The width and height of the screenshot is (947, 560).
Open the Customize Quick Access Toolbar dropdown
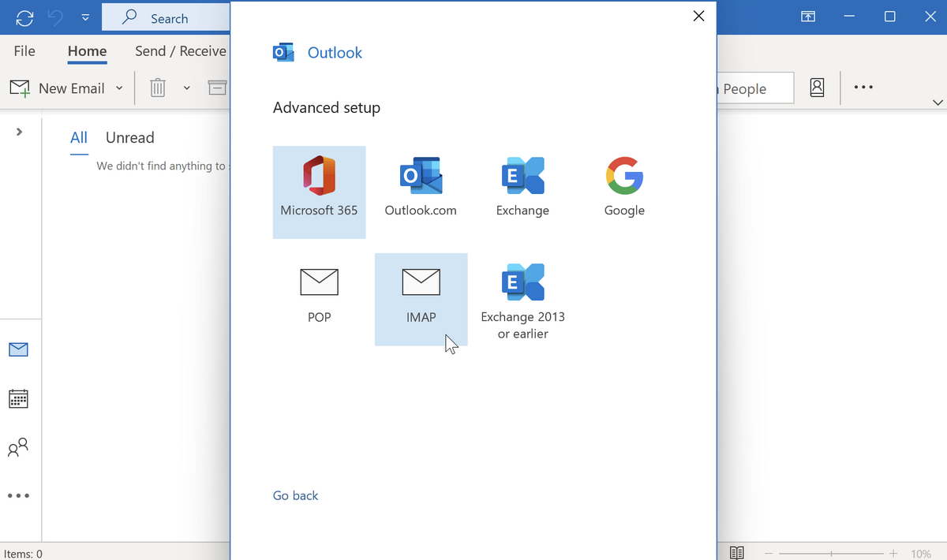85,17
